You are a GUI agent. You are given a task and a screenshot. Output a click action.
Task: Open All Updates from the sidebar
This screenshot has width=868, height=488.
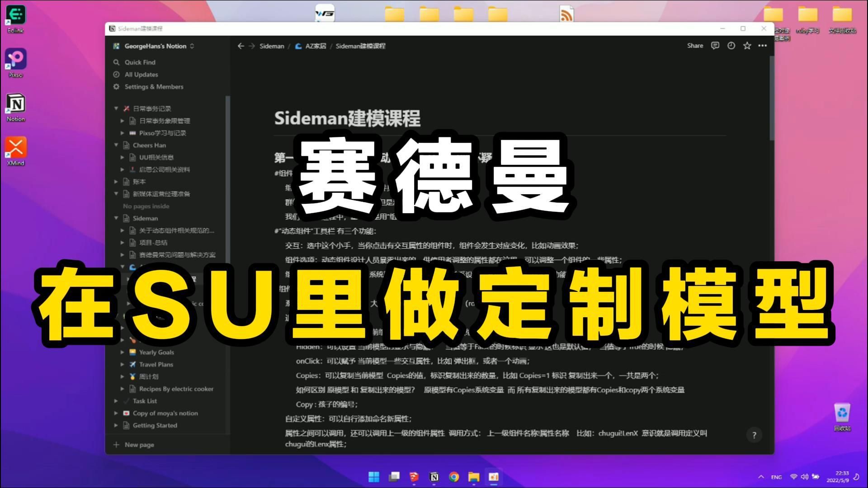(141, 75)
